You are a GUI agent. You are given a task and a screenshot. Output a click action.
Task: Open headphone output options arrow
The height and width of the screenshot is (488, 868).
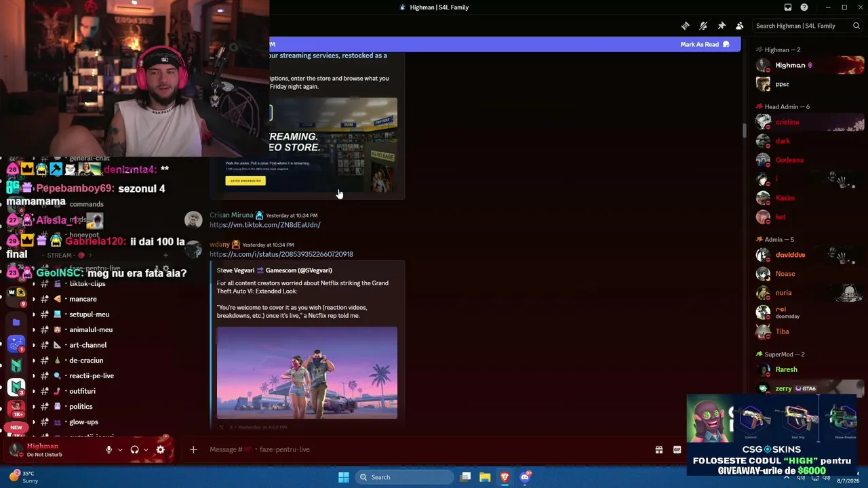[x=146, y=449]
